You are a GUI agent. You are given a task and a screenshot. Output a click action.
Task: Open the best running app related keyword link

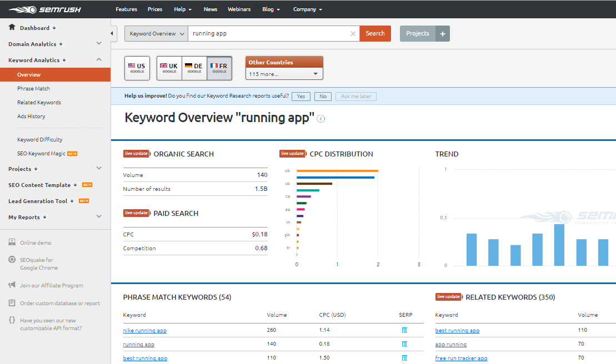pyautogui.click(x=457, y=331)
